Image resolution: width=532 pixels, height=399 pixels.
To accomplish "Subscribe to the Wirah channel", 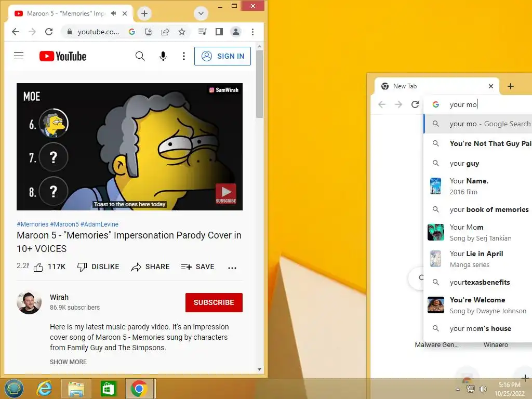I will click(214, 302).
